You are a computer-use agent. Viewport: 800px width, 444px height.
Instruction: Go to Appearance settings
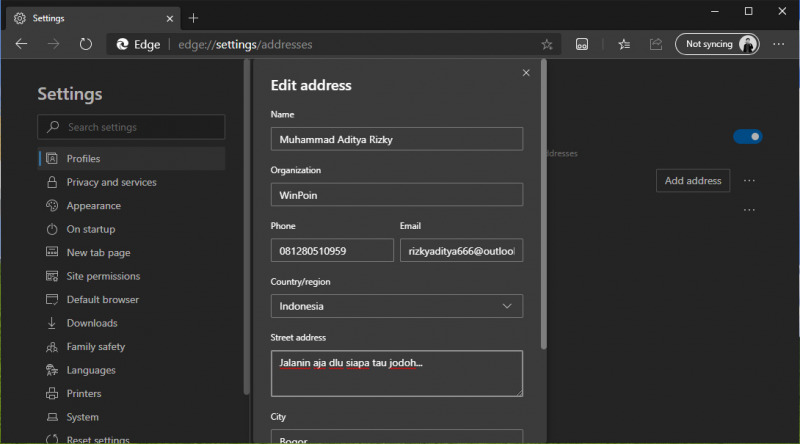tap(93, 206)
